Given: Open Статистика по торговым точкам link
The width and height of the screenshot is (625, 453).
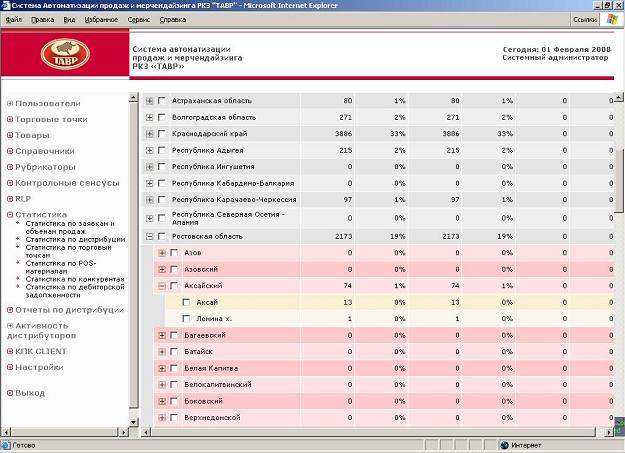Looking at the screenshot, I should click(x=69, y=251).
